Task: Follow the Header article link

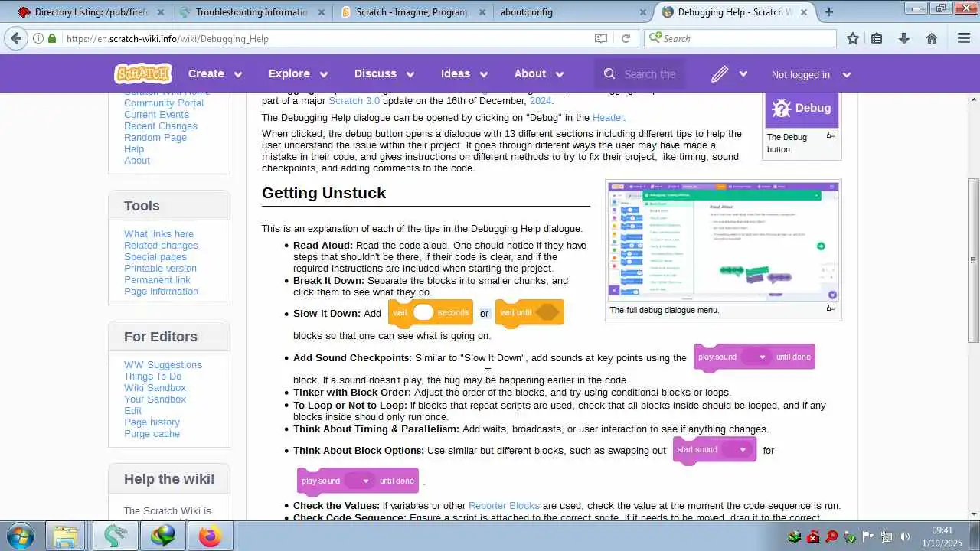Action: pos(608,118)
